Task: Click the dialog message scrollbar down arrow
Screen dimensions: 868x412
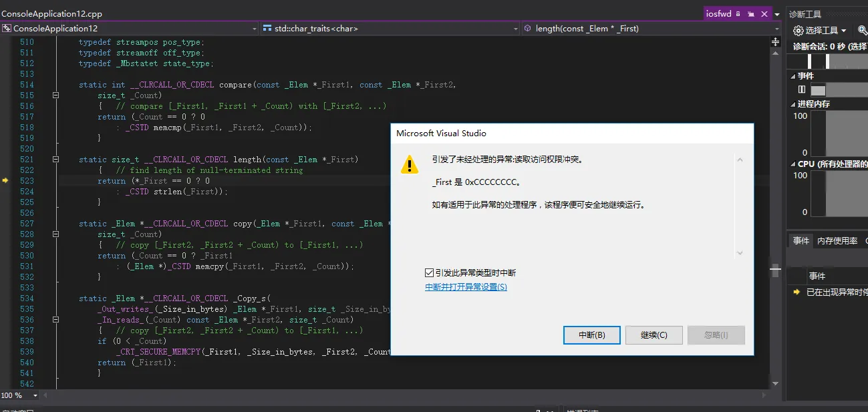Action: click(x=740, y=253)
